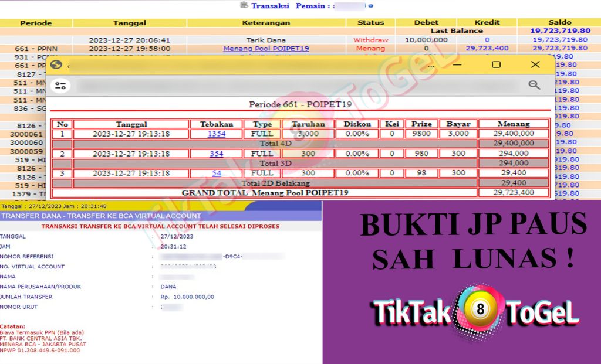This screenshot has width=601, height=364.
Task: Open the 1354 guess link
Action: (217, 134)
